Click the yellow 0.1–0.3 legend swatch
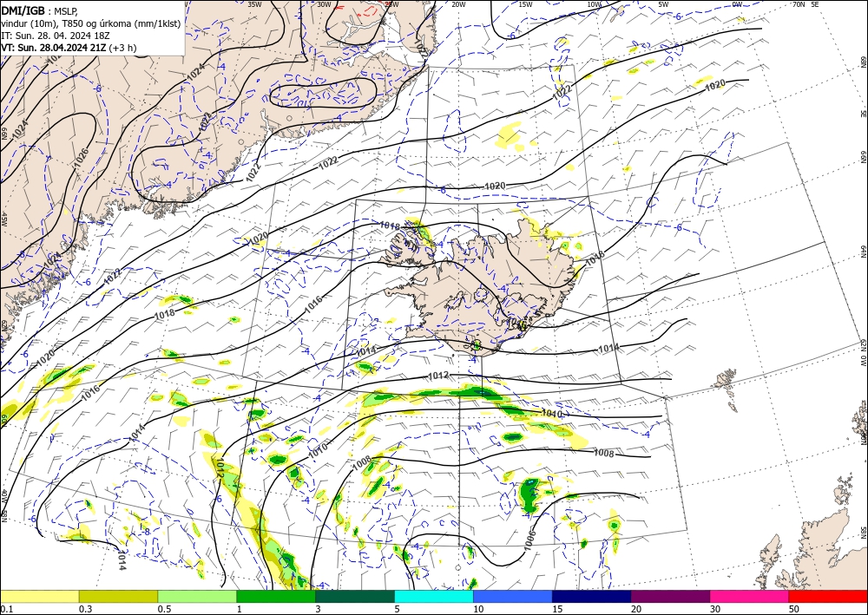The width and height of the screenshot is (868, 615). coord(39,596)
